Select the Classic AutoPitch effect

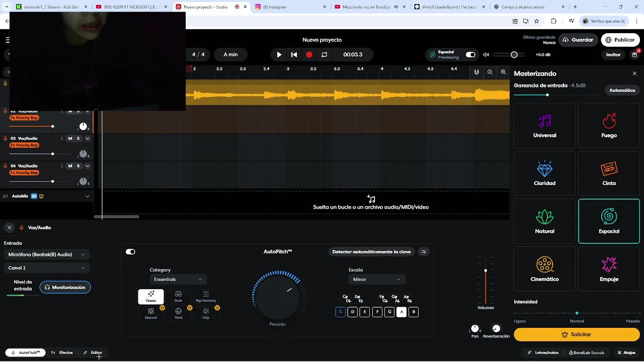point(151,297)
